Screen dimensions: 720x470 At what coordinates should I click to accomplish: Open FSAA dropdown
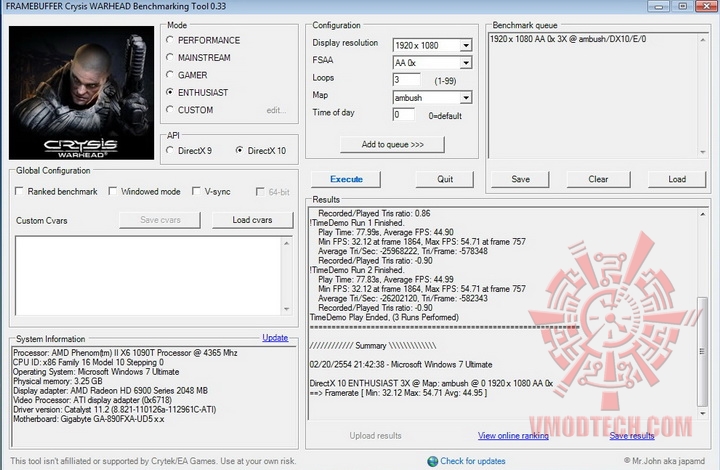[466, 63]
